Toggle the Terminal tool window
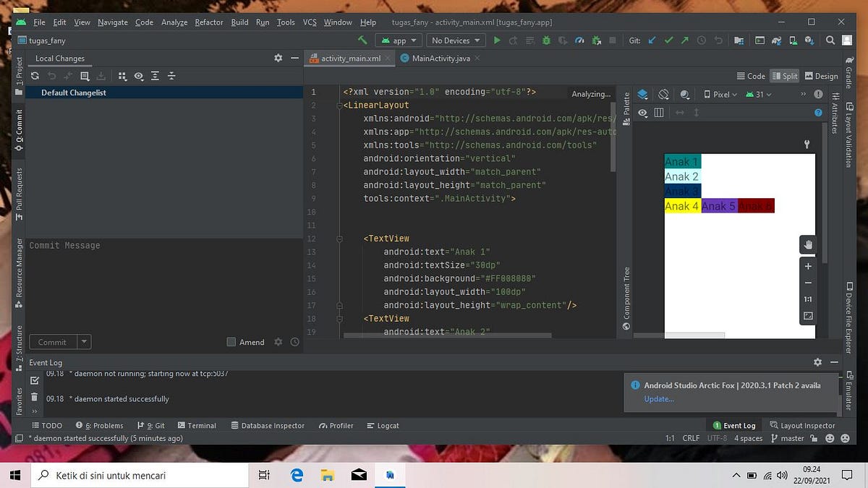 pos(197,425)
